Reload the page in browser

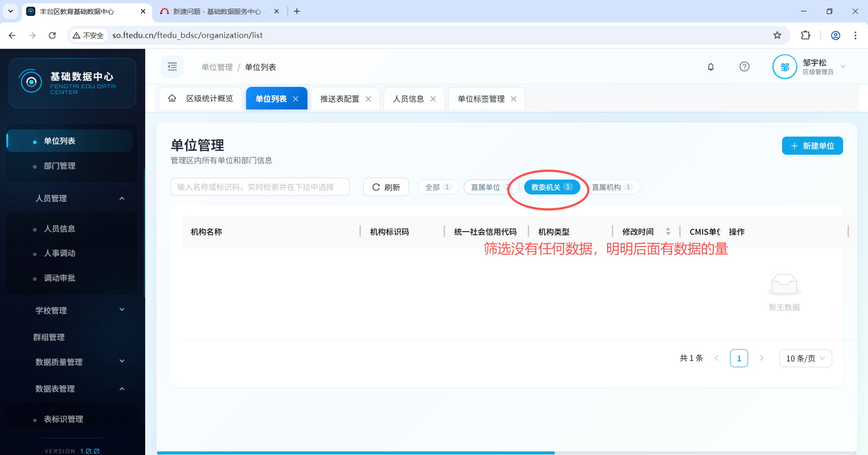(x=52, y=35)
